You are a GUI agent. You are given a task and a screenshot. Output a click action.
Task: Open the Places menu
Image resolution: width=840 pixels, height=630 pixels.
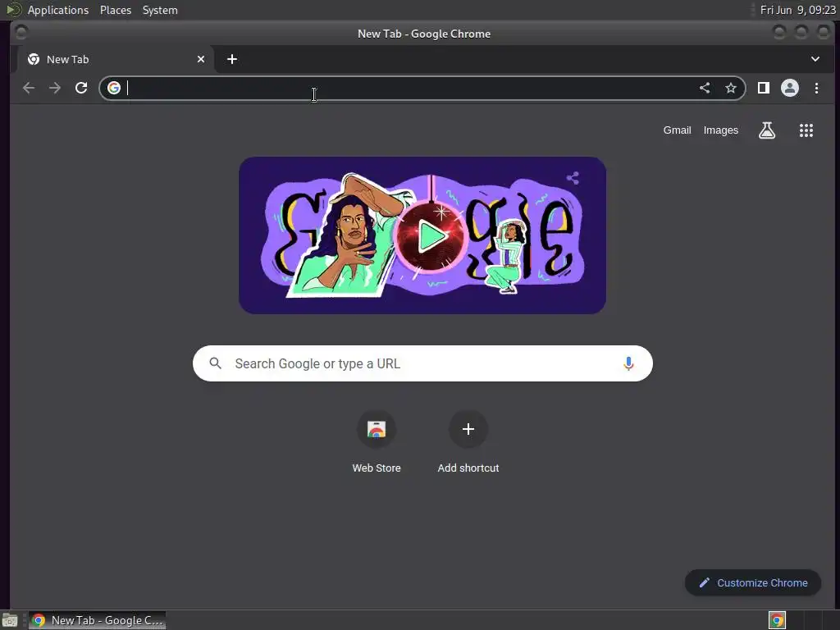[x=116, y=10]
